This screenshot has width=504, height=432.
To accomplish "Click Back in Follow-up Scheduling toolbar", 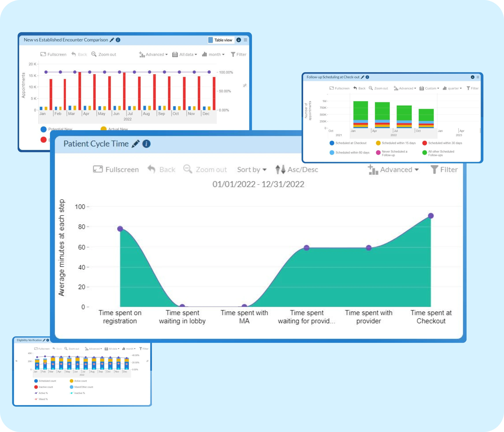I will click(359, 88).
